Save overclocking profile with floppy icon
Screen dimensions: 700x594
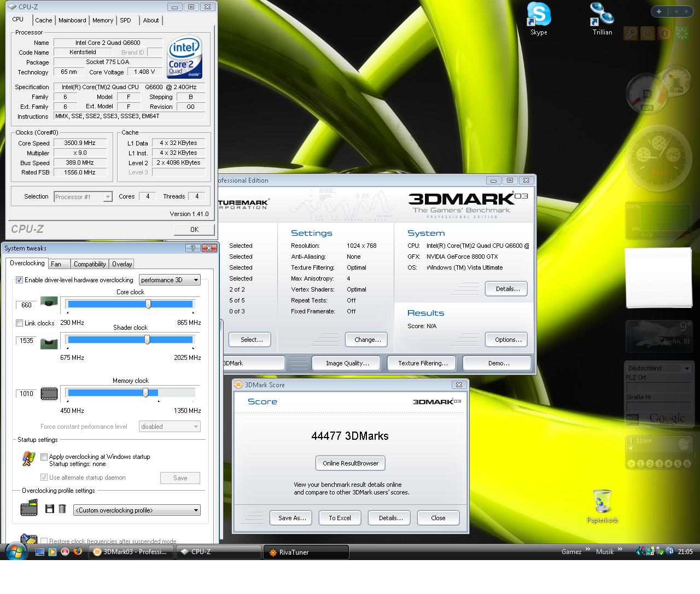49,509
